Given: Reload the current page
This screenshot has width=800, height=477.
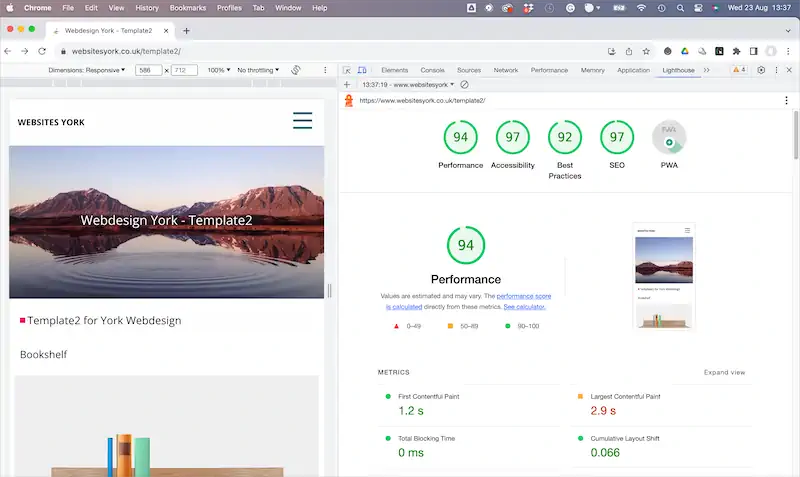Looking at the screenshot, I should (x=42, y=51).
